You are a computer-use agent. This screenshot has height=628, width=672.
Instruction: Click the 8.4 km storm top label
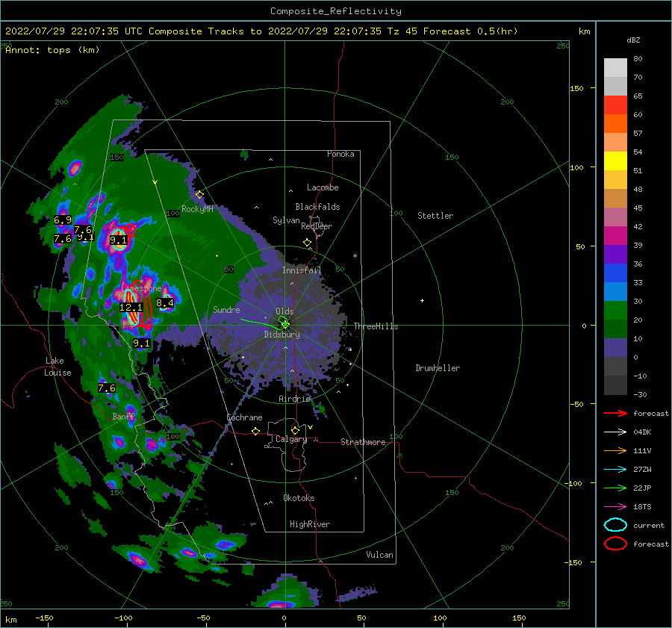[x=165, y=303]
